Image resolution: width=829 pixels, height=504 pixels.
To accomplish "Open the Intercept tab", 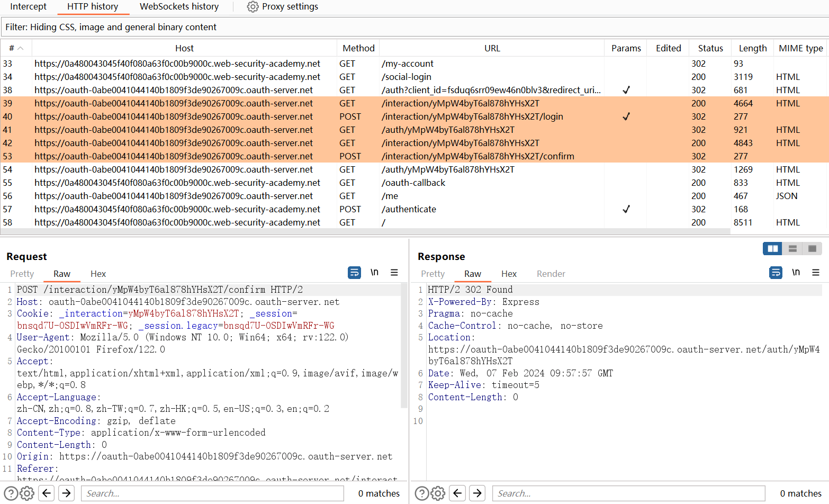I will (x=28, y=7).
